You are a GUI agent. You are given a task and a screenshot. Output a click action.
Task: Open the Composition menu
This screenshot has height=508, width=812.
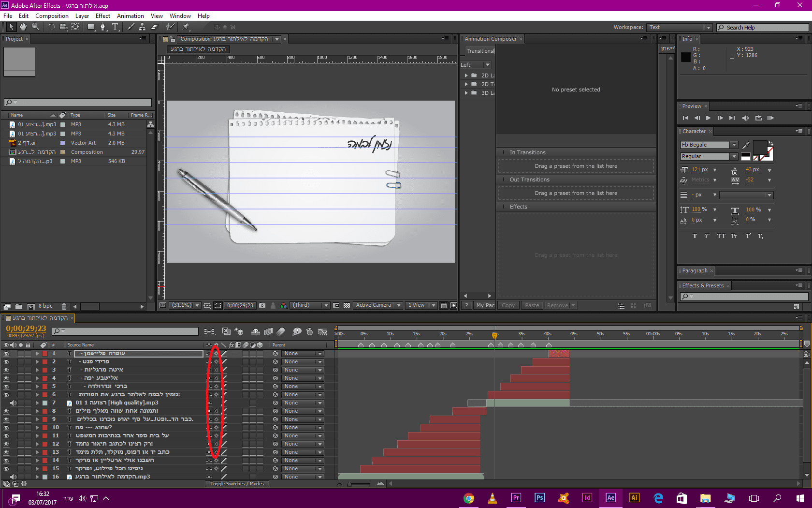[x=52, y=16]
